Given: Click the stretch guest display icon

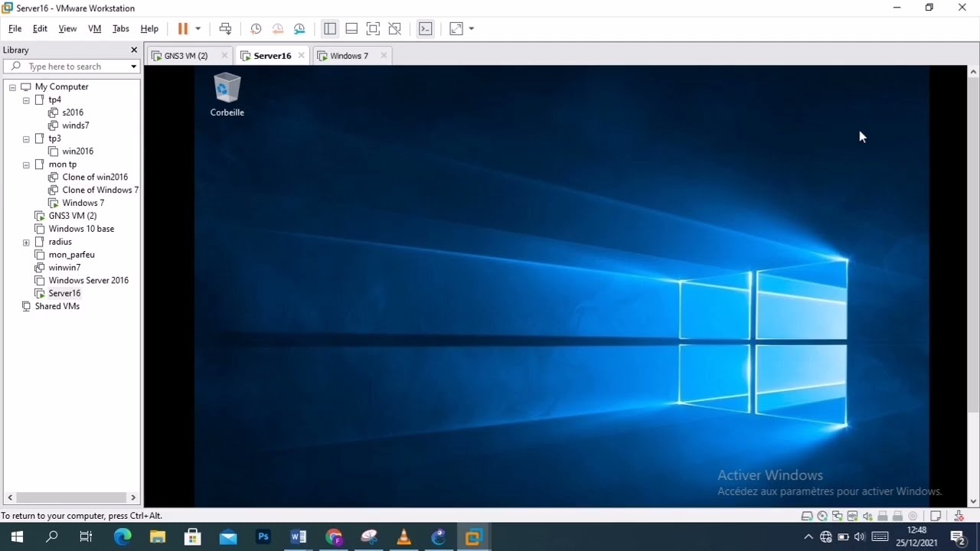Looking at the screenshot, I should pyautogui.click(x=456, y=28).
